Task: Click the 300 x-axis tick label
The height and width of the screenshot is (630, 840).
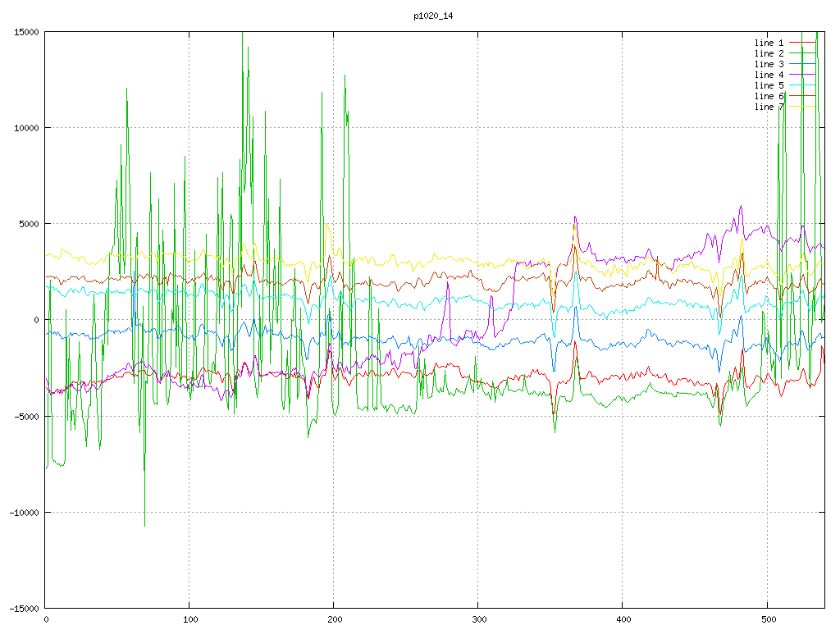Action: tap(478, 619)
